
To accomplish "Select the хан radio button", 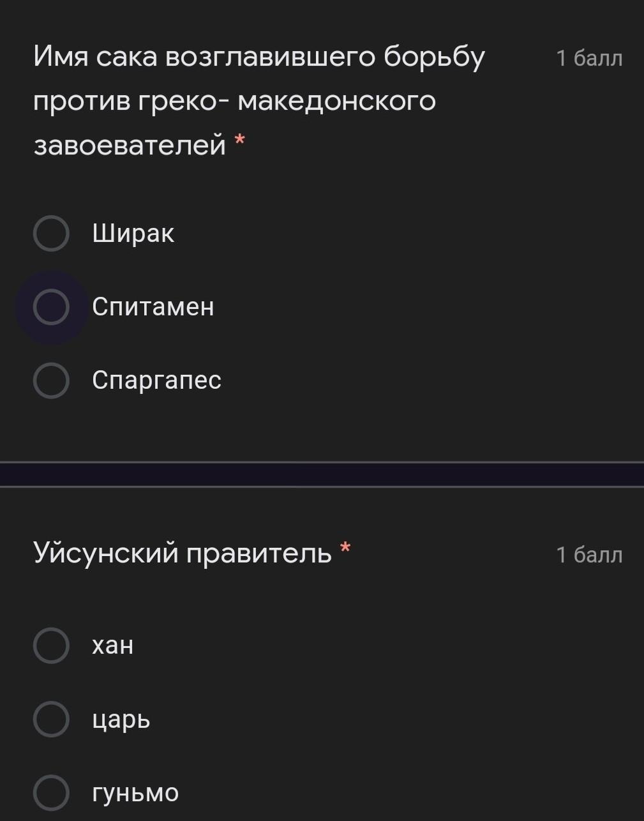I will point(51,645).
